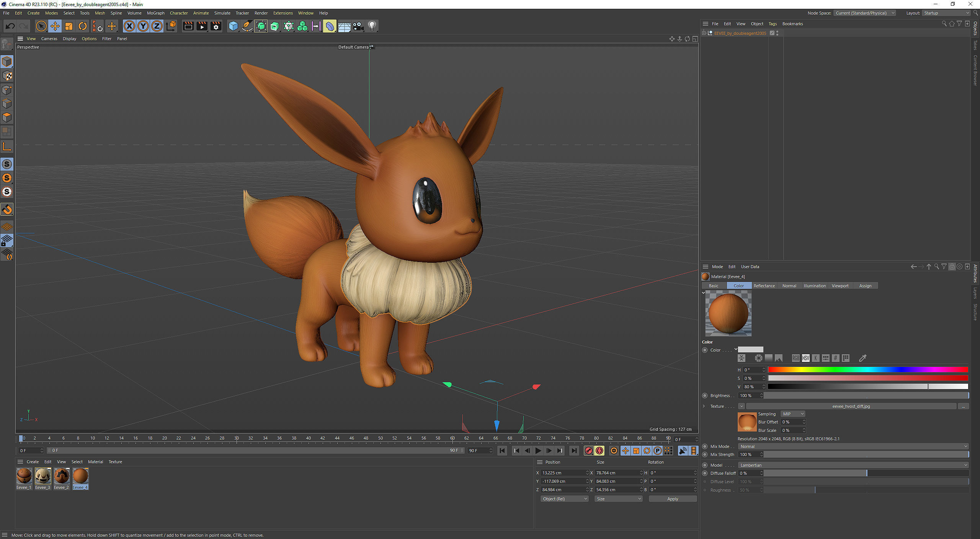
Task: Go to the end of the animation
Action: click(x=574, y=451)
